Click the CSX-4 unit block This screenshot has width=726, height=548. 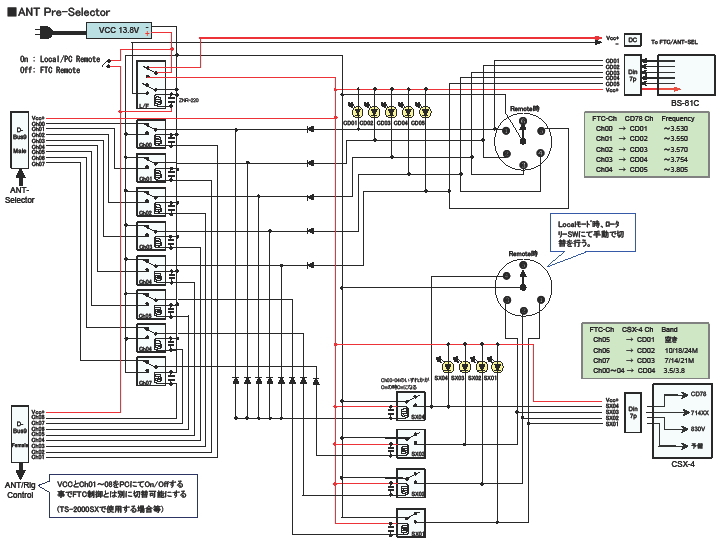682,421
